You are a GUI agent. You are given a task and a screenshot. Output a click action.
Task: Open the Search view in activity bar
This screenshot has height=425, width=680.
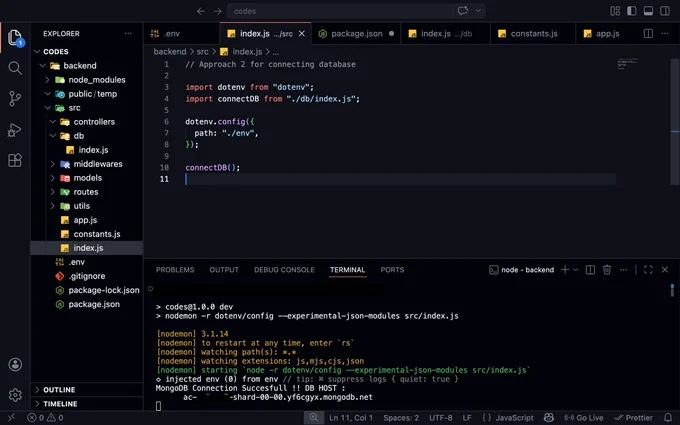[15, 68]
